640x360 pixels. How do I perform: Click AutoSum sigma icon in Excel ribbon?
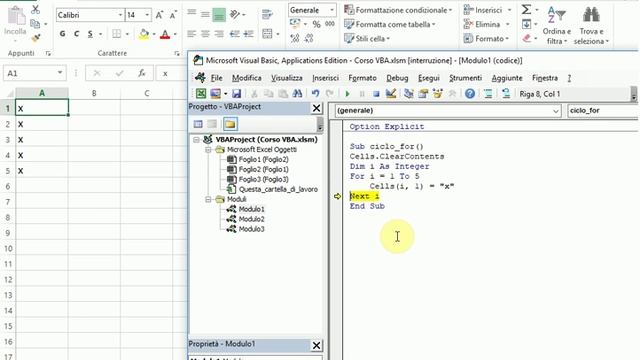pos(527,9)
